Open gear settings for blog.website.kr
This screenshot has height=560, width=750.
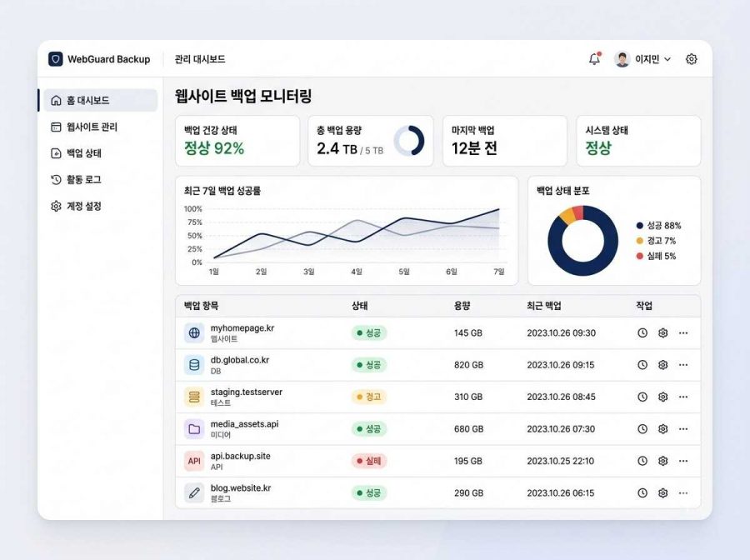click(663, 493)
